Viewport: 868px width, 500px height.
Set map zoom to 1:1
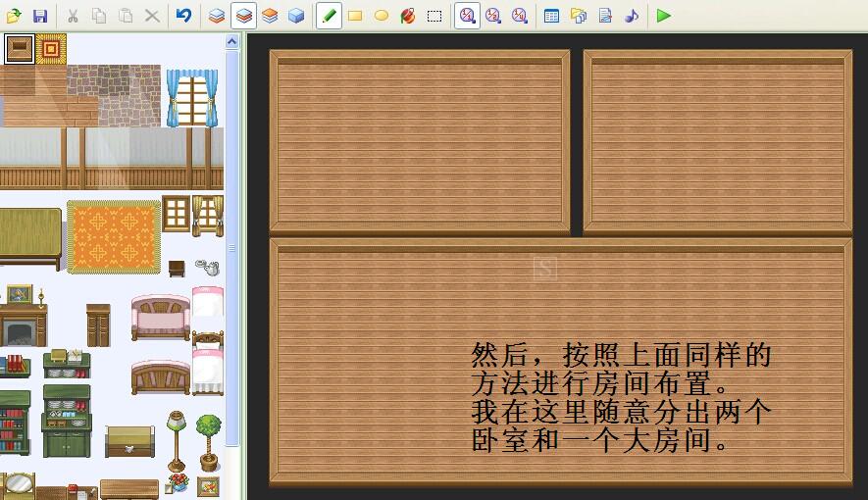467,16
